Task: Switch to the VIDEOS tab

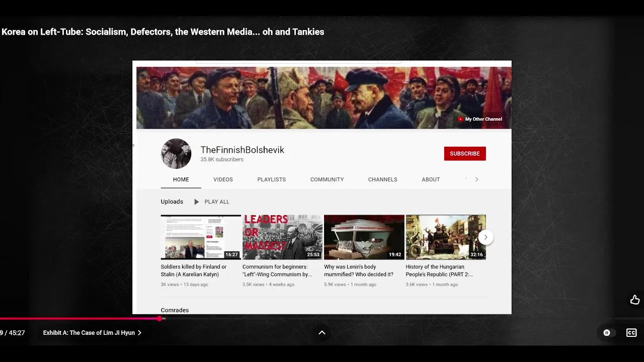Action: point(223,179)
